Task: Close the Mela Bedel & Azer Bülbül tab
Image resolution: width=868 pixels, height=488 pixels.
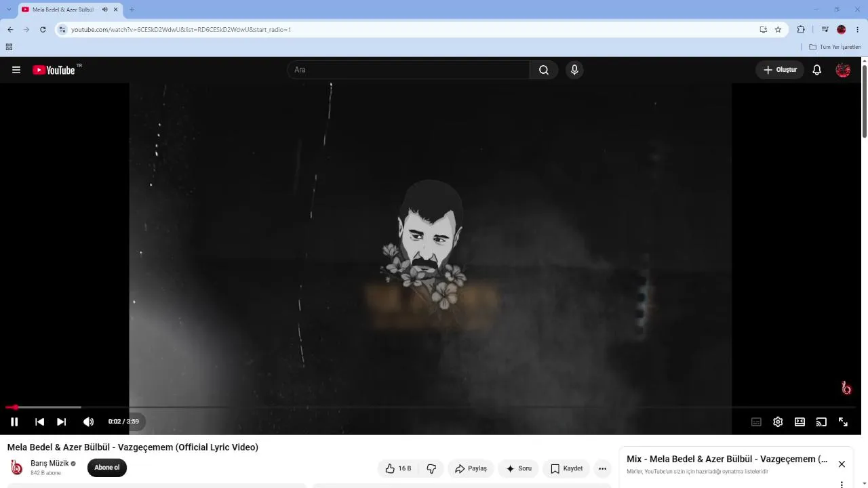Action: 116,9
